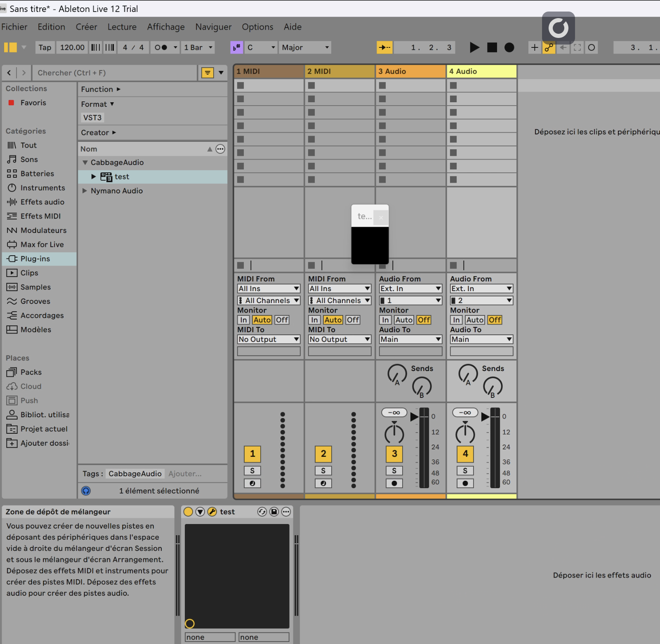Arm track 4 for recording

click(x=465, y=483)
